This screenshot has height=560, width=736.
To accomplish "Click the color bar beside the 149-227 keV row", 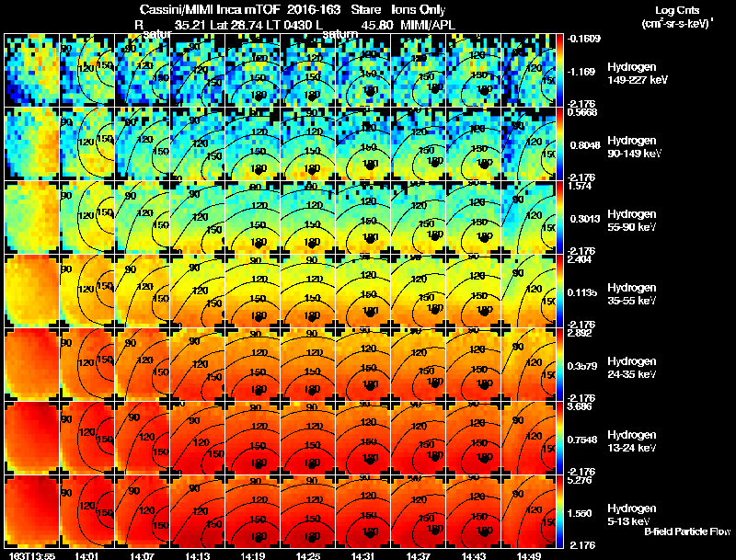I will pos(559,71).
